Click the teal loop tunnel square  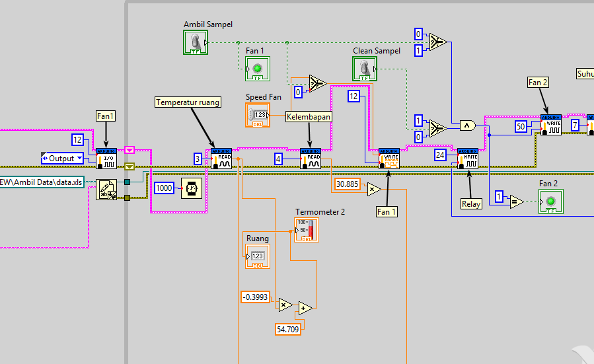[128, 182]
